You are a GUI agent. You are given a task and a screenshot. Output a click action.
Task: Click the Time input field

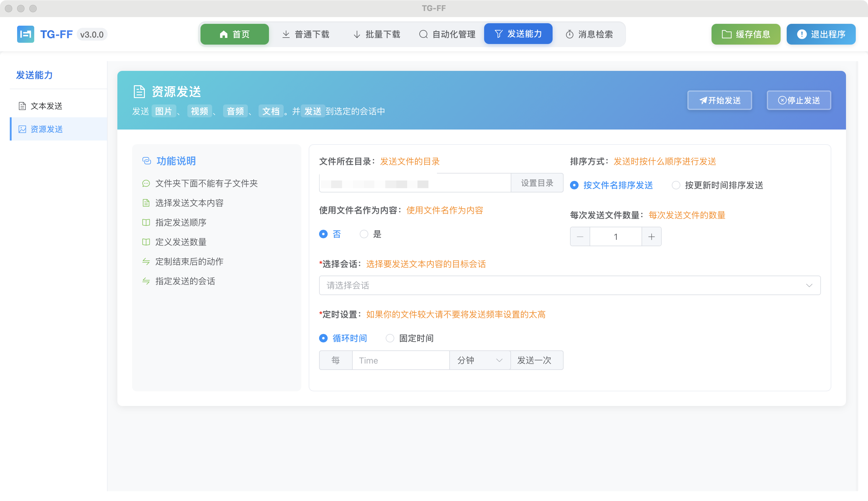pos(400,360)
